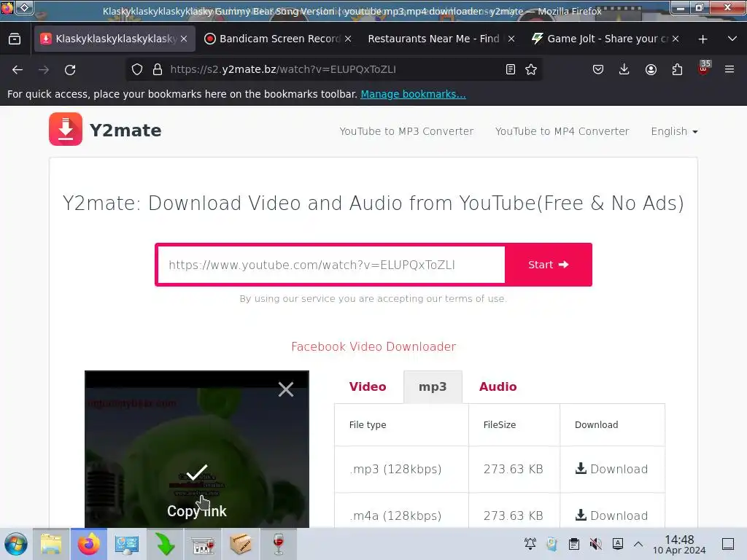The image size is (747, 560).
Task: Open the Firefox tab overview icon
Action: [x=15, y=39]
